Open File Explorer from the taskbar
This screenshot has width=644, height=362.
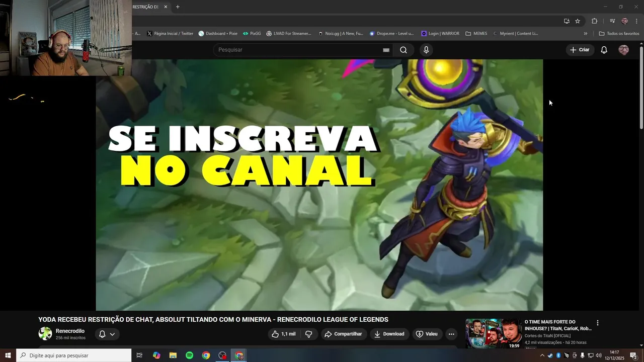173,355
